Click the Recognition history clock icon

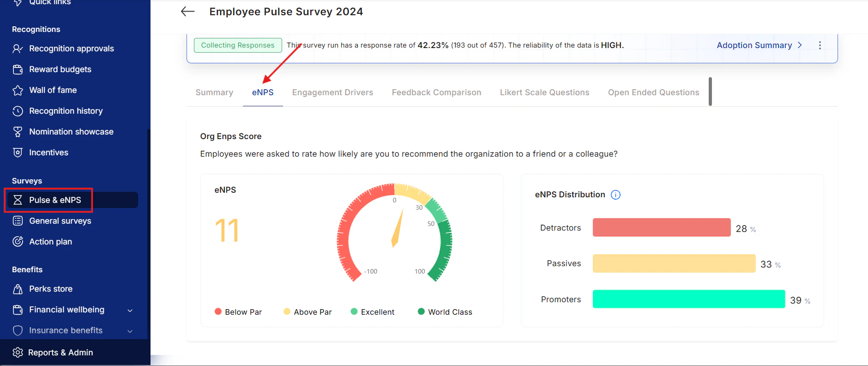[18, 111]
